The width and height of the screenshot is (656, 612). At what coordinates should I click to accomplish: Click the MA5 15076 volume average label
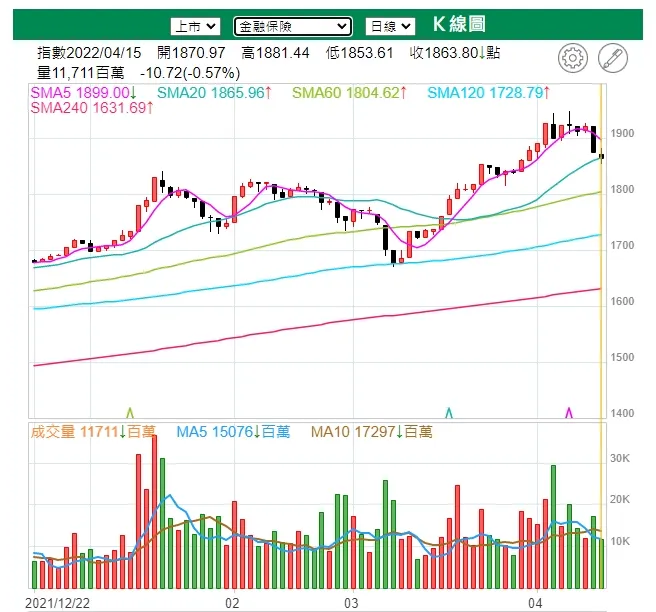pyautogui.click(x=233, y=431)
